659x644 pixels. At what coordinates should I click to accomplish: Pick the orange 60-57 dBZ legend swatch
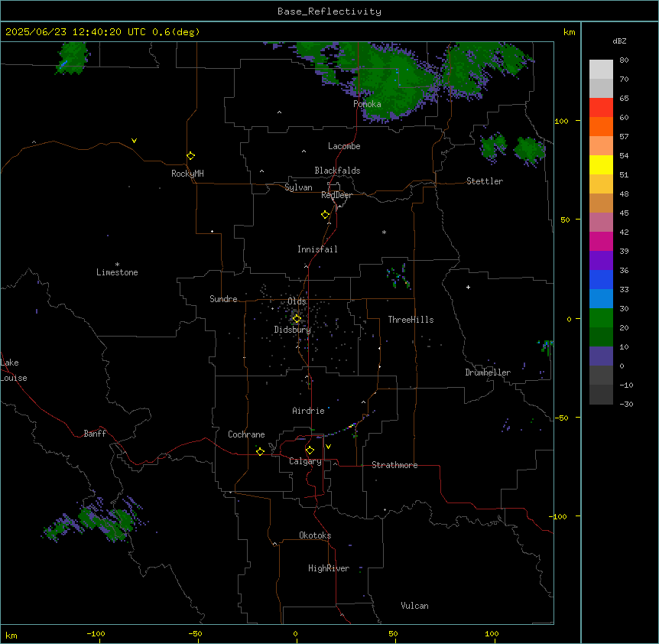pyautogui.click(x=601, y=126)
